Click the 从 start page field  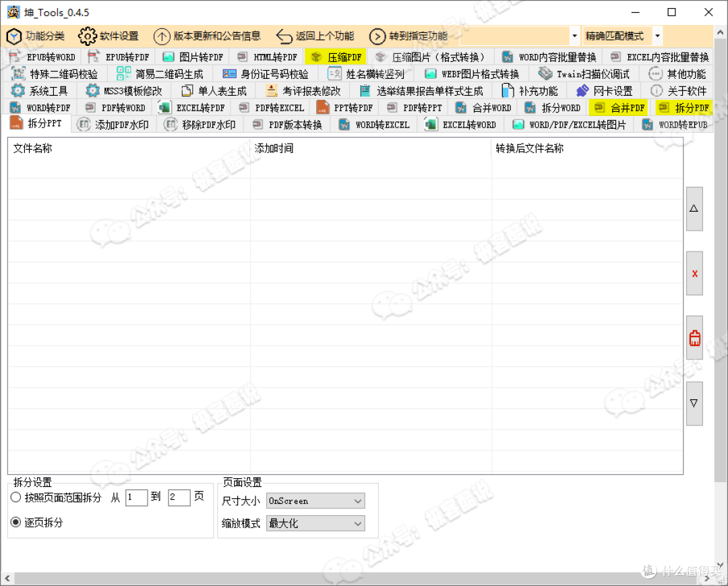136,497
